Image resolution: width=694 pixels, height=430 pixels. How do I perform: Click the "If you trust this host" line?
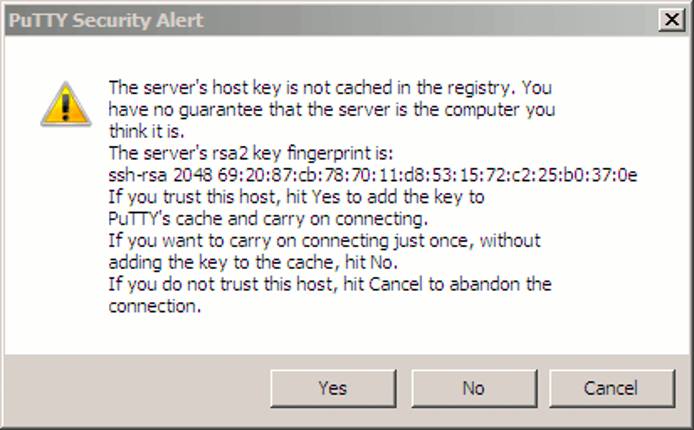(296, 197)
